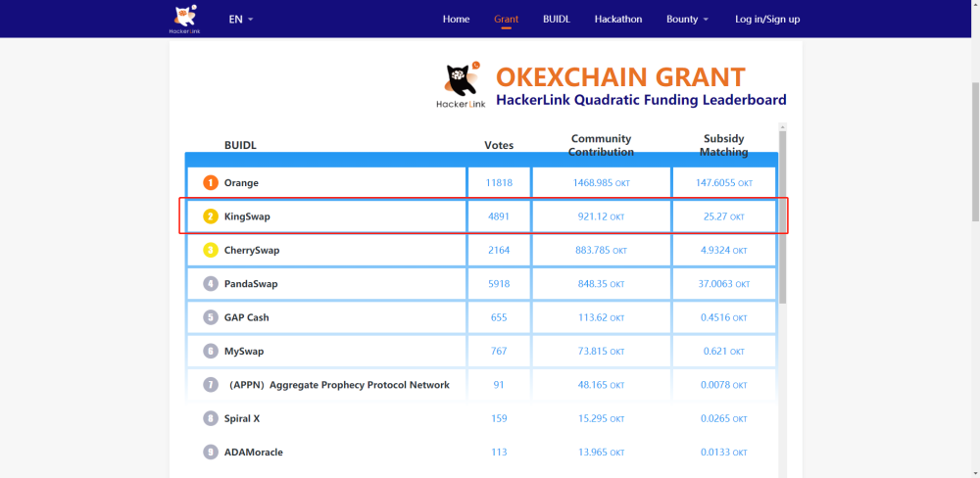Click the rank 4 badge for PandaSwap
The width and height of the screenshot is (980, 478).
coord(211,284)
